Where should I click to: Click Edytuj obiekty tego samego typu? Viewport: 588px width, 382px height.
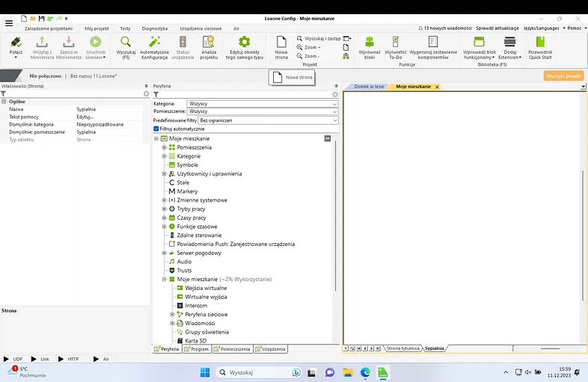245,48
